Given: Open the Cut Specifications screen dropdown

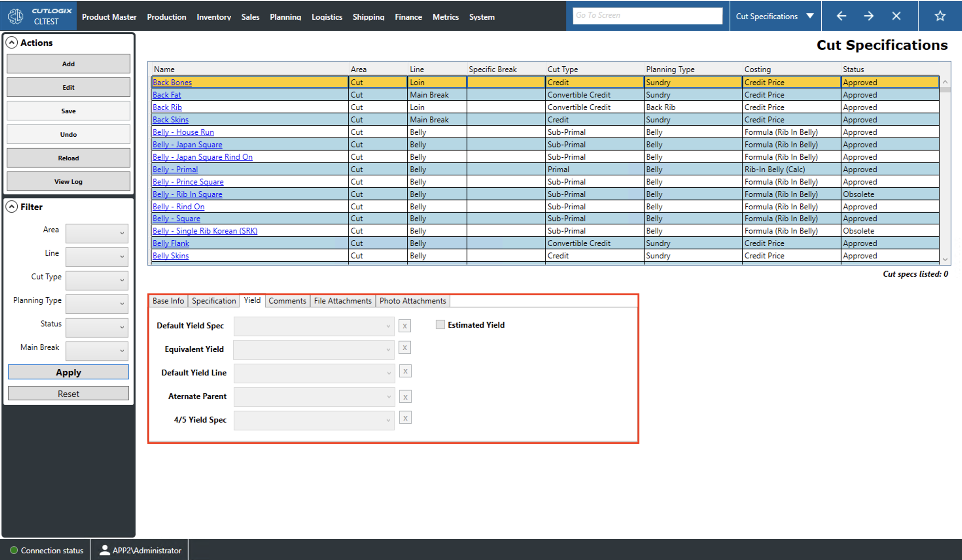Looking at the screenshot, I should click(x=775, y=16).
